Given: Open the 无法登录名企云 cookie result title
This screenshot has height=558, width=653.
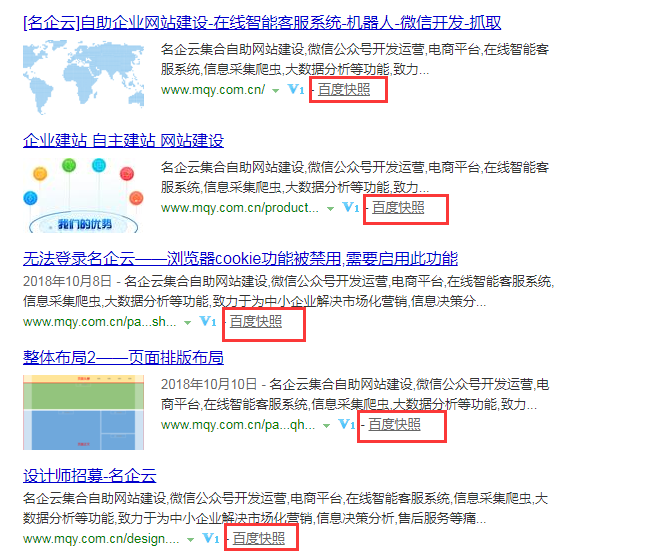Looking at the screenshot, I should click(x=240, y=259).
